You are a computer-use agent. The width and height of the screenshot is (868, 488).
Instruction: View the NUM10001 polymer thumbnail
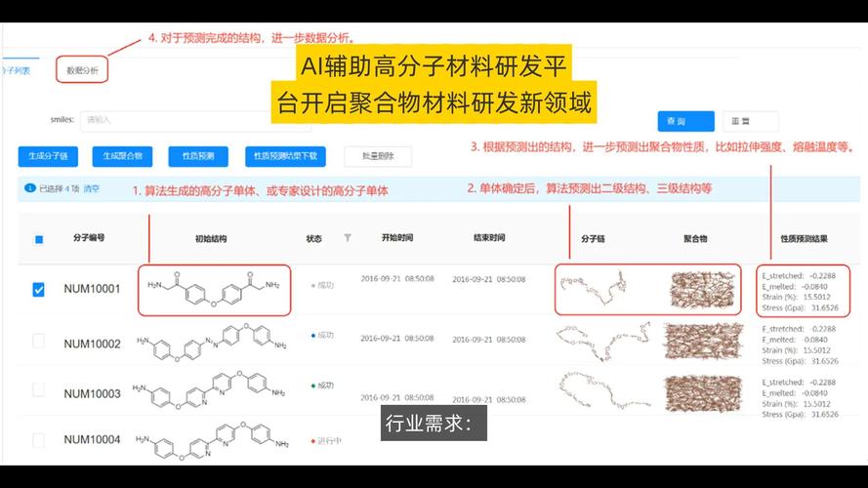click(702, 289)
